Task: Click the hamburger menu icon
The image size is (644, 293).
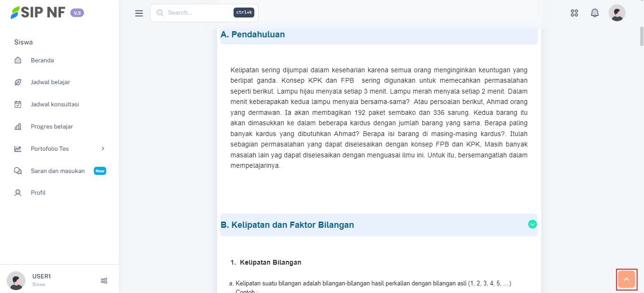Action: (139, 13)
